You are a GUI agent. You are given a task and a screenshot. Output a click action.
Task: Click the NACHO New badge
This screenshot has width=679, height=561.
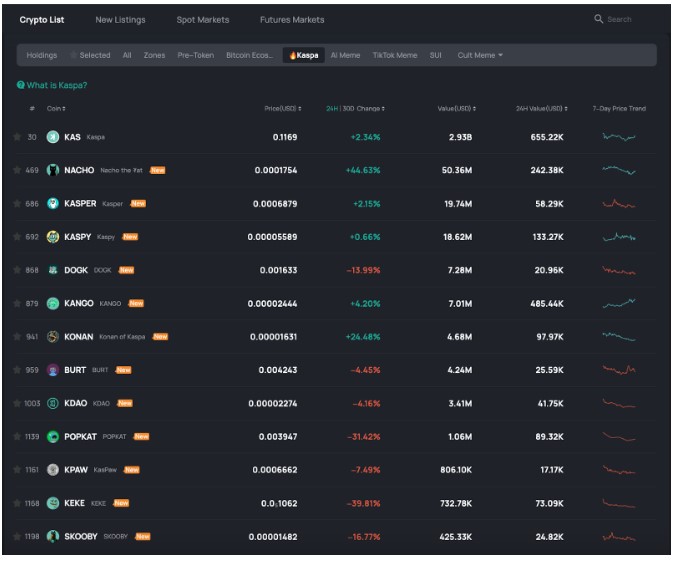158,171
